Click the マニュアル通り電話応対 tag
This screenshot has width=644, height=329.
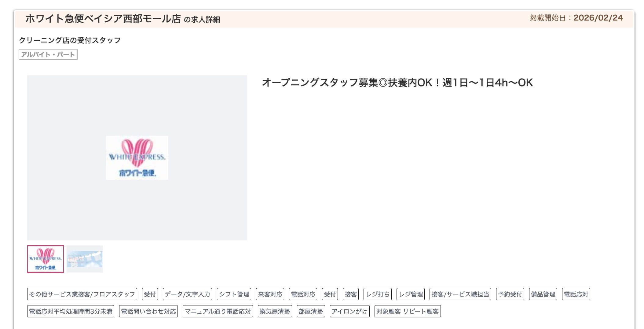[218, 311]
